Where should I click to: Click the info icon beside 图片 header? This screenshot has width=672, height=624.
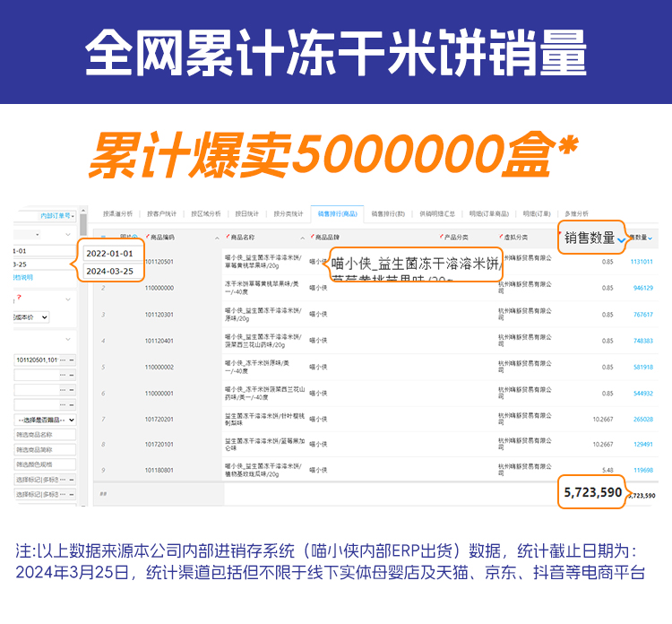coord(135,237)
